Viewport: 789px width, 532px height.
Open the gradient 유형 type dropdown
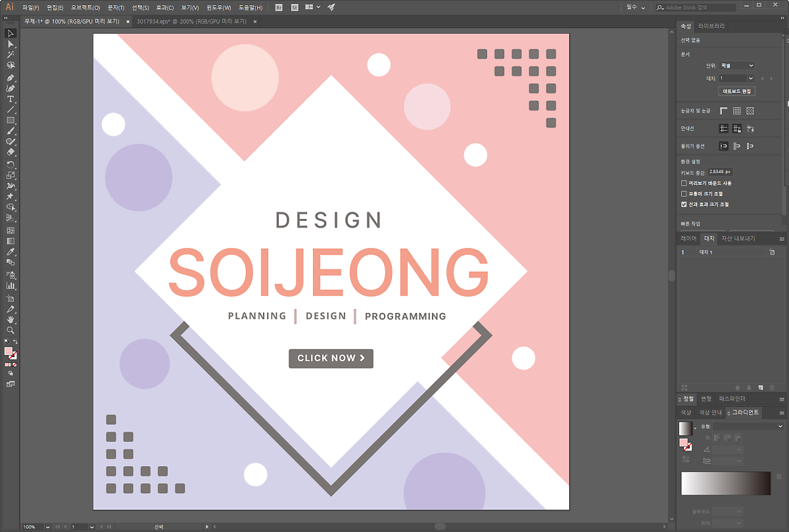[748, 427]
